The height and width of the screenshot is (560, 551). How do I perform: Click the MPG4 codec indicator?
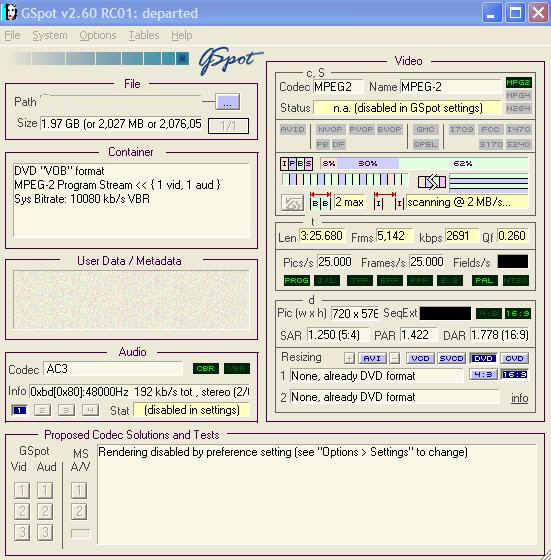pos(519,96)
